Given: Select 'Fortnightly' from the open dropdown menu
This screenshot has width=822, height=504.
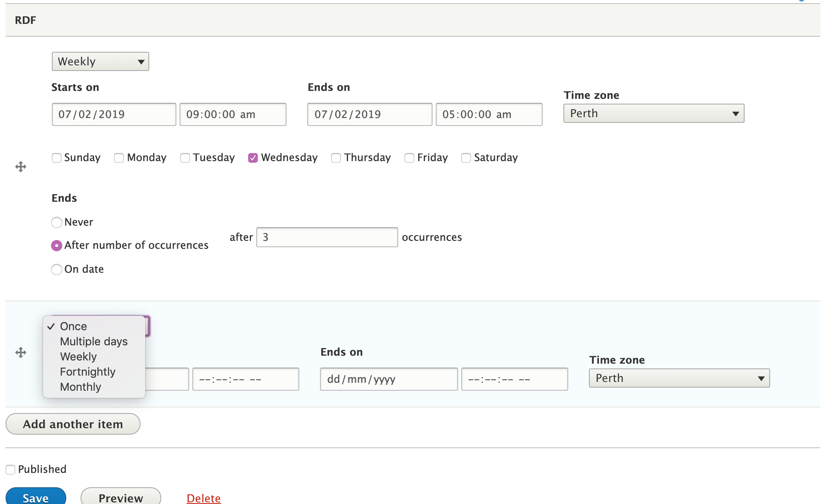Looking at the screenshot, I should pos(87,371).
